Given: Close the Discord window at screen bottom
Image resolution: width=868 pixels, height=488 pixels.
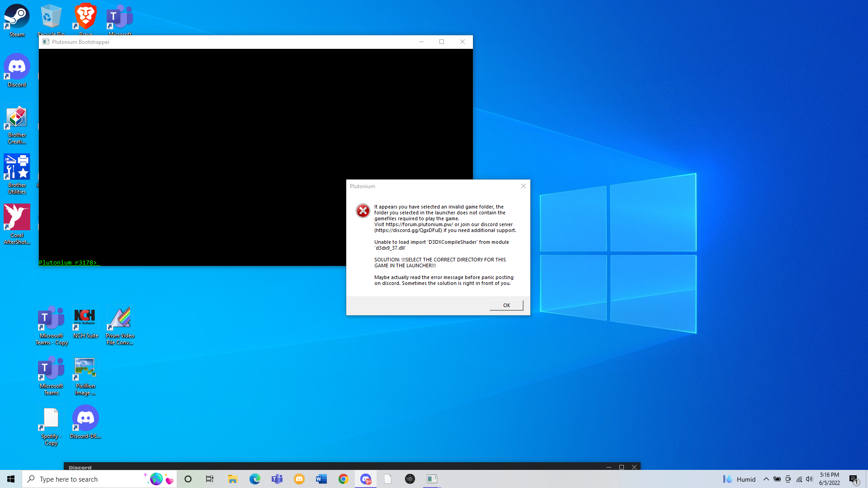Looking at the screenshot, I should [634, 467].
